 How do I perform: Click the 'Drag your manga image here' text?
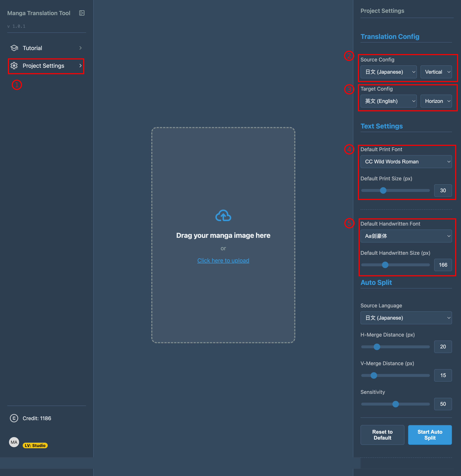coord(223,236)
